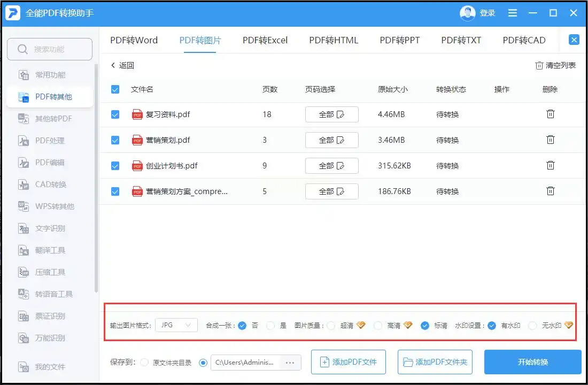Select 无水印 watermark option
Viewport: 588px width, 385px height.
pyautogui.click(x=532, y=325)
